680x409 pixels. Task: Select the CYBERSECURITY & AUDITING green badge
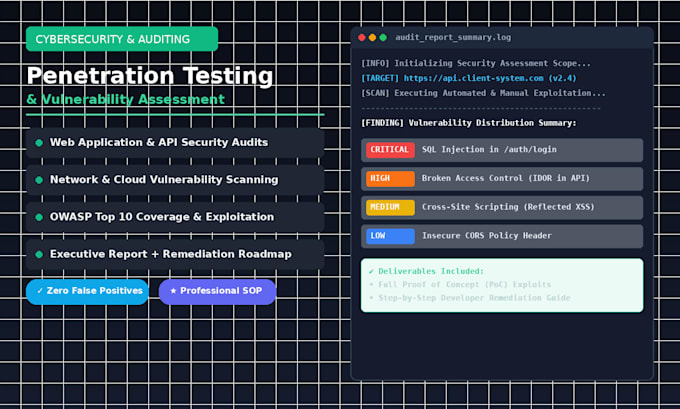tap(122, 39)
